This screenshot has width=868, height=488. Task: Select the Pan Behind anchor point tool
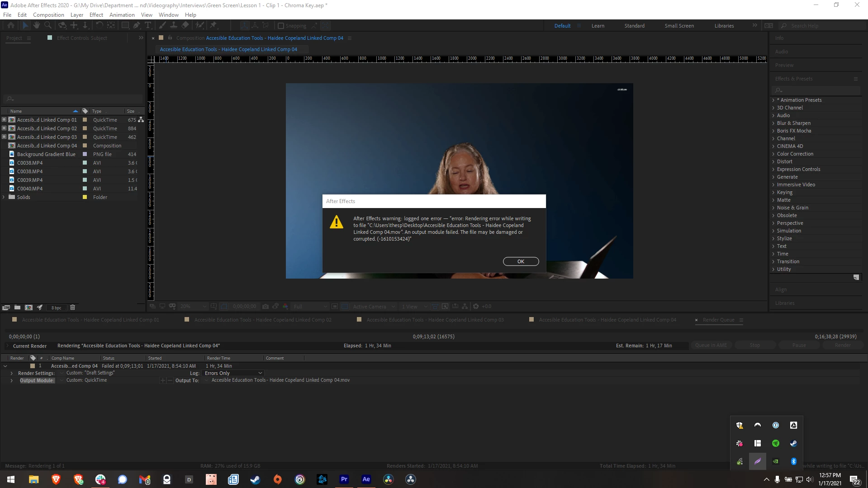coord(110,26)
